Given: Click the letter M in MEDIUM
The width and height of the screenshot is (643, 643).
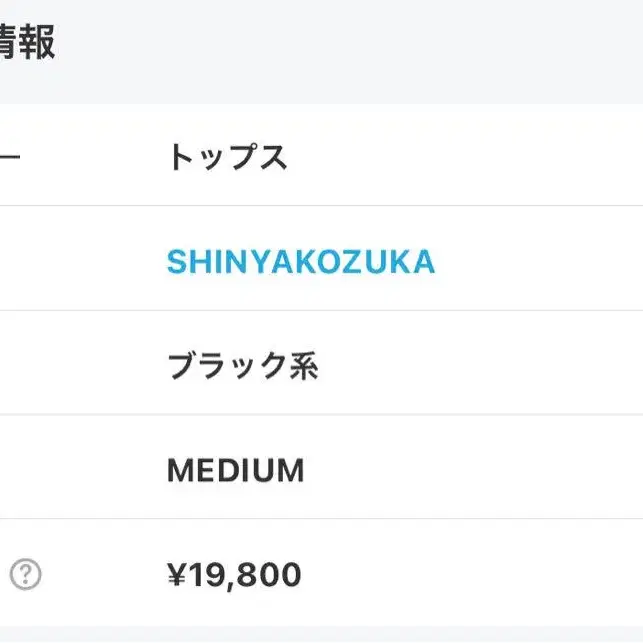Looking at the screenshot, I should 179,470.
